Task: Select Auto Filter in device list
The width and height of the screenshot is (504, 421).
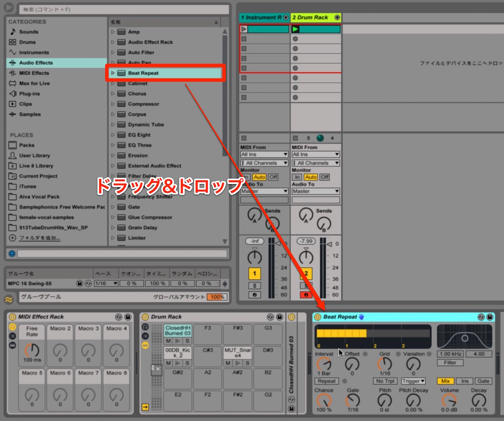Action: click(141, 52)
